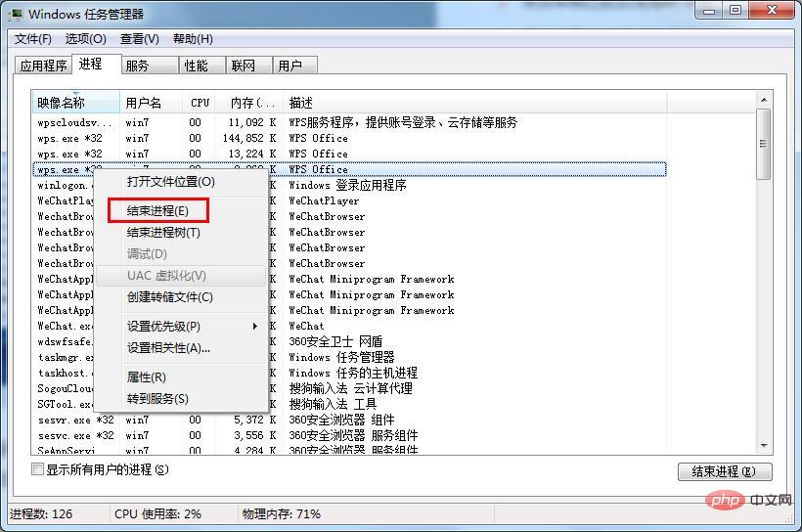The height and width of the screenshot is (532, 802).
Task: Sort by the 描述 column header
Action: [x=474, y=103]
